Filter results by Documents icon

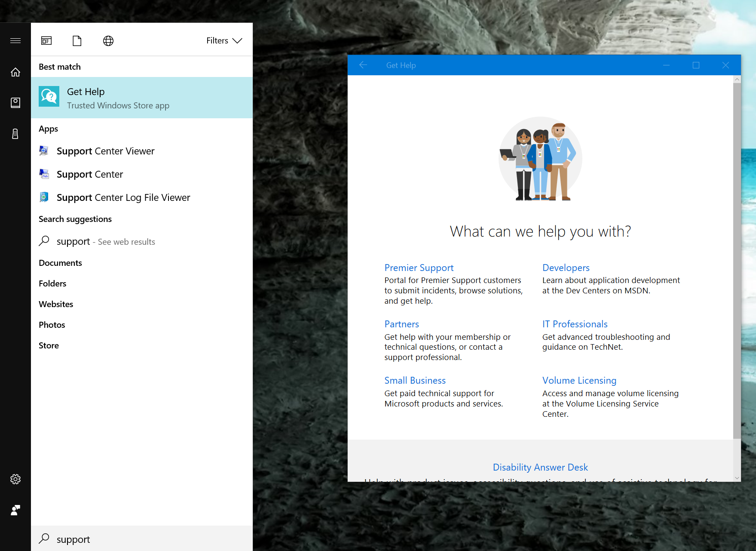[77, 41]
